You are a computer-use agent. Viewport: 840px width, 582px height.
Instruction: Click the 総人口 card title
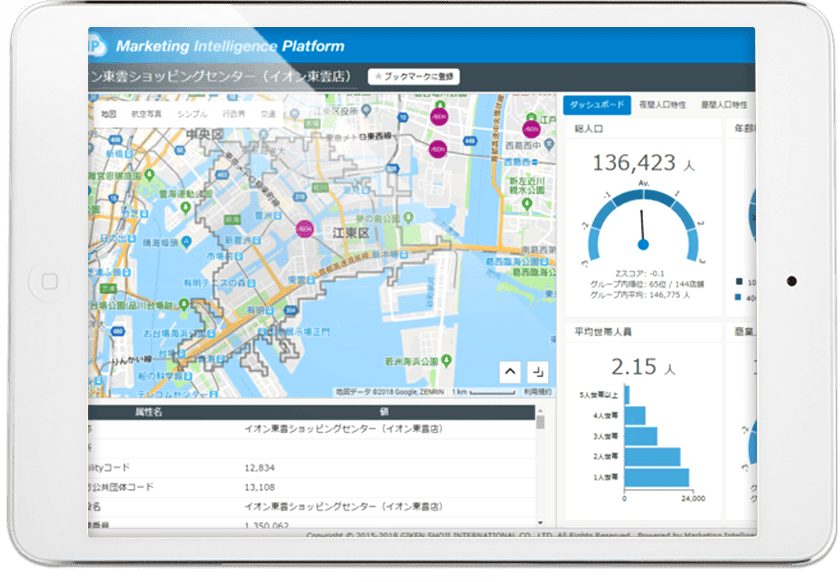pyautogui.click(x=589, y=129)
